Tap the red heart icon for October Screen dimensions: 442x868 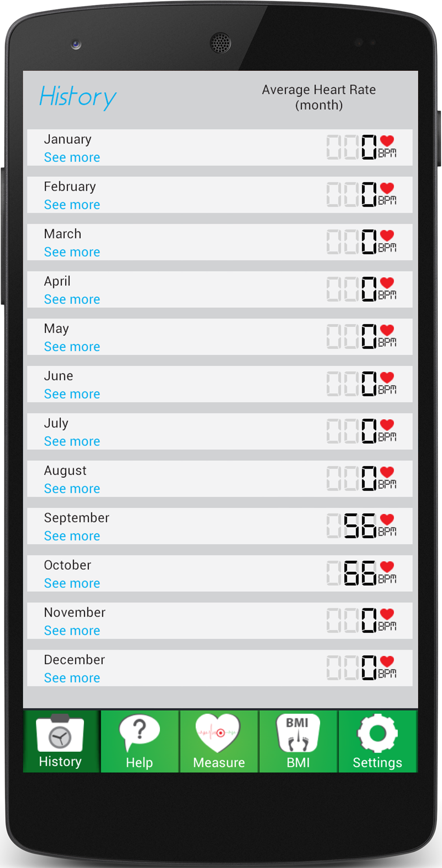tap(387, 567)
